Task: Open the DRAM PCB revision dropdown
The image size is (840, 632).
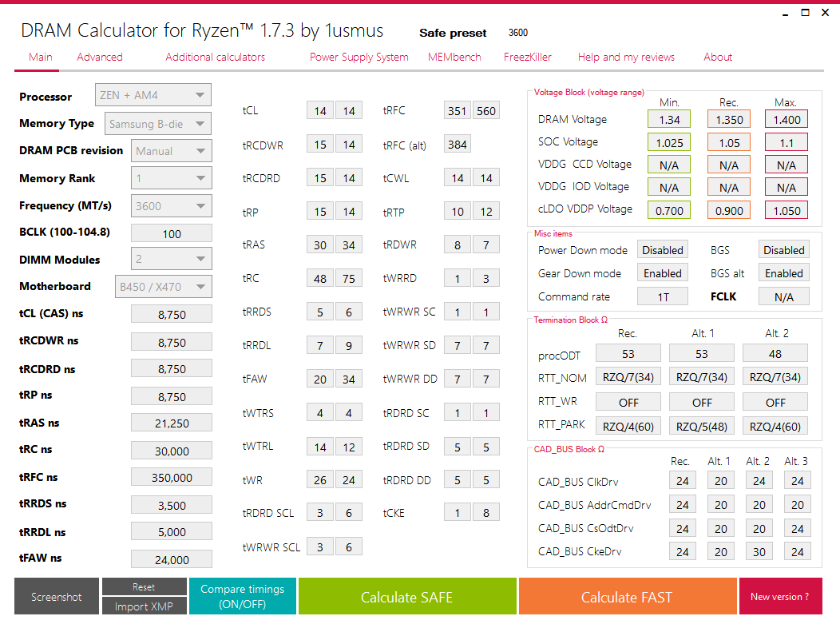Action: coord(172,151)
